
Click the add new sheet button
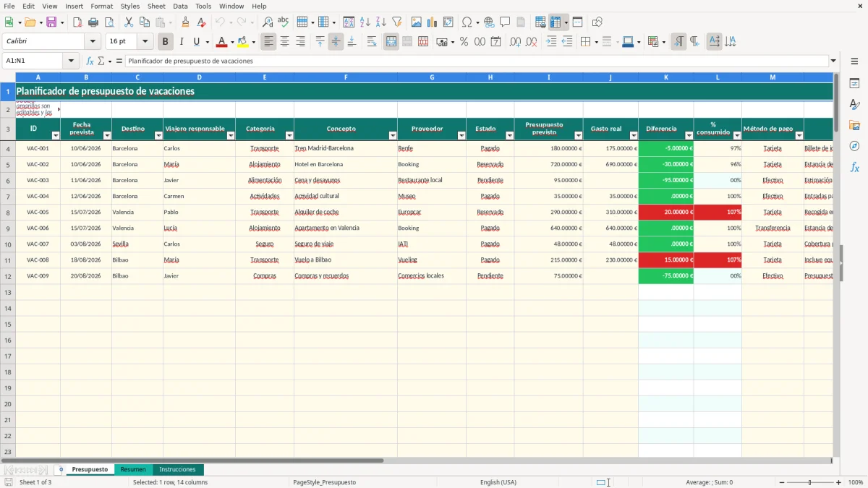coord(61,470)
